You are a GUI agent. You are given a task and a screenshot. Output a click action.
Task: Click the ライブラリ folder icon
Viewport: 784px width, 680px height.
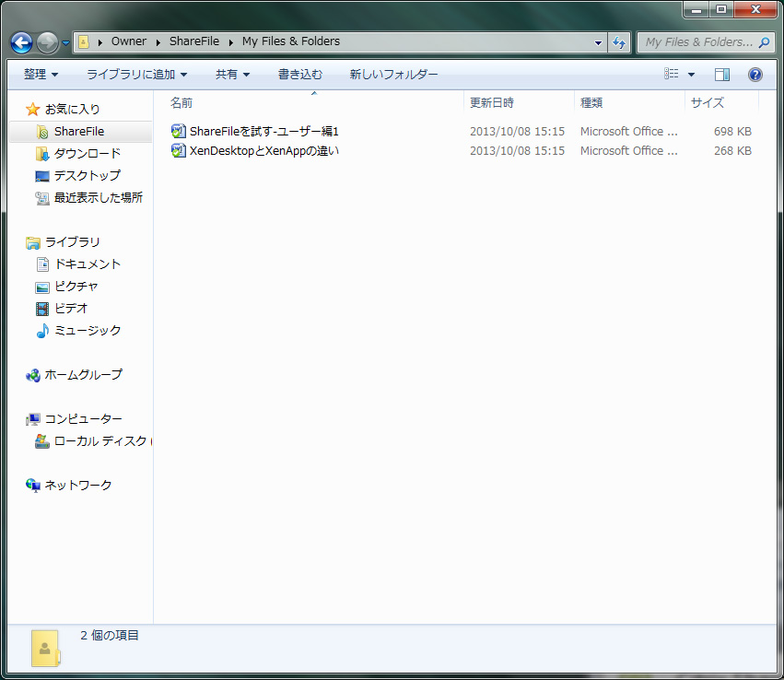(x=33, y=242)
